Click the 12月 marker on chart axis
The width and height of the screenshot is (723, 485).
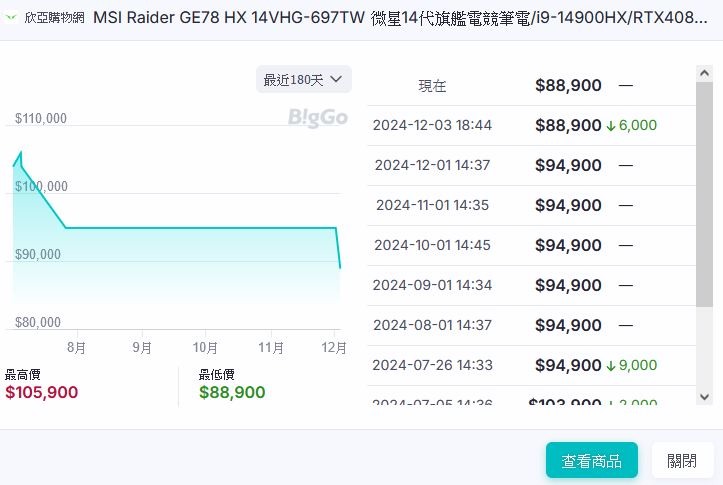[335, 348]
